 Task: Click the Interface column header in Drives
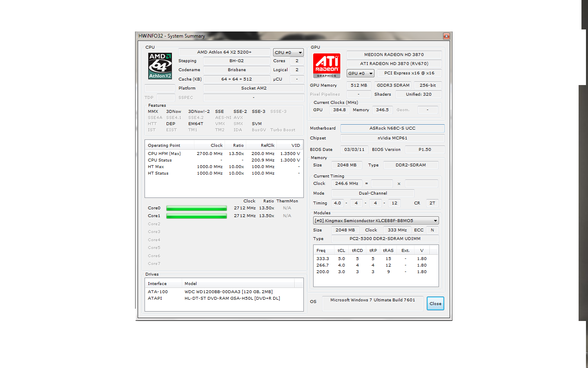click(163, 284)
